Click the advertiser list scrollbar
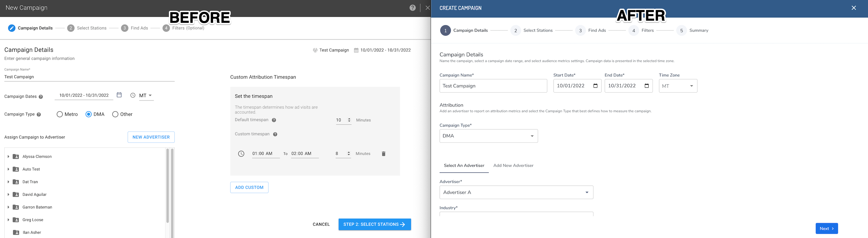868x238 pixels. click(x=167, y=185)
